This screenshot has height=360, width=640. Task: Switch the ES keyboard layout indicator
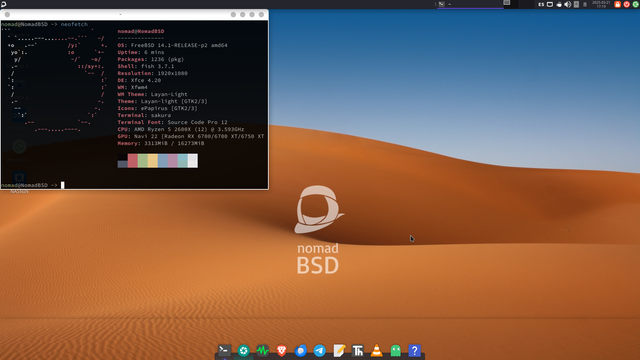[x=541, y=4]
